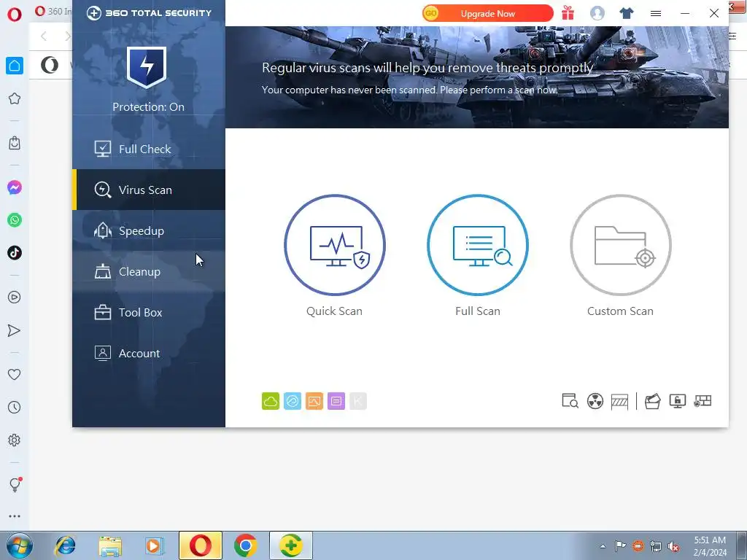Click the tank banner advertisement

click(x=477, y=77)
